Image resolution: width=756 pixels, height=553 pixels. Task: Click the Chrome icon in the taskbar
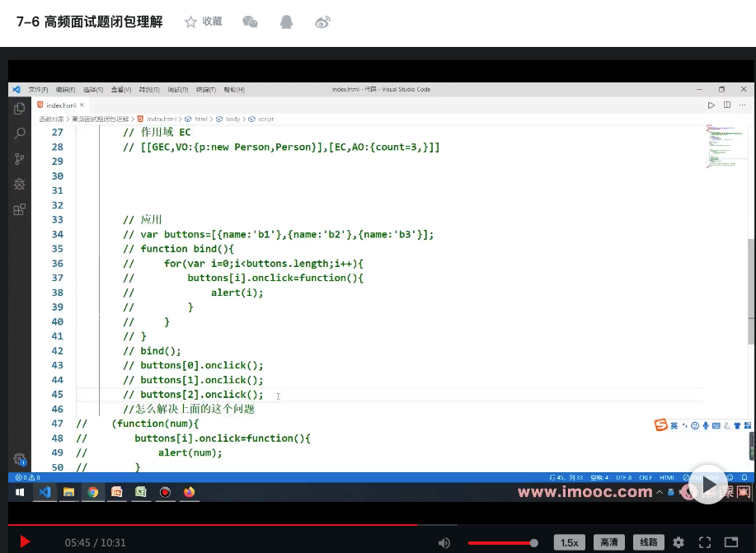(x=93, y=492)
